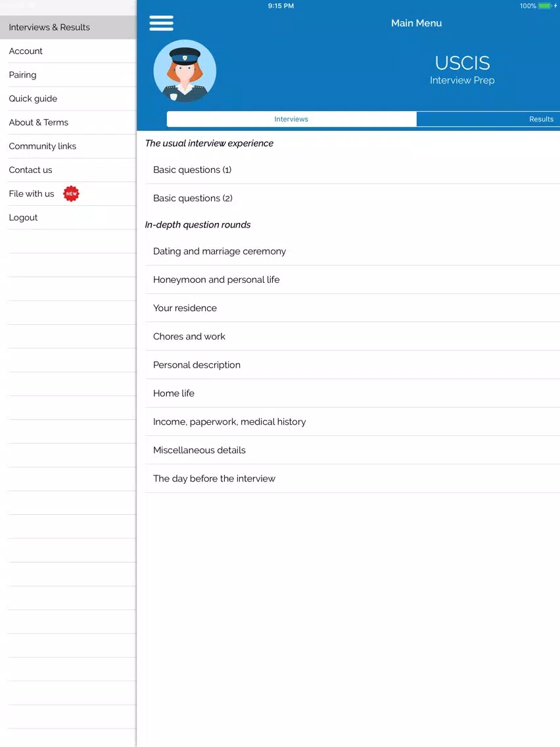Tap 'In-depth question rounds' heading

pos(198,225)
